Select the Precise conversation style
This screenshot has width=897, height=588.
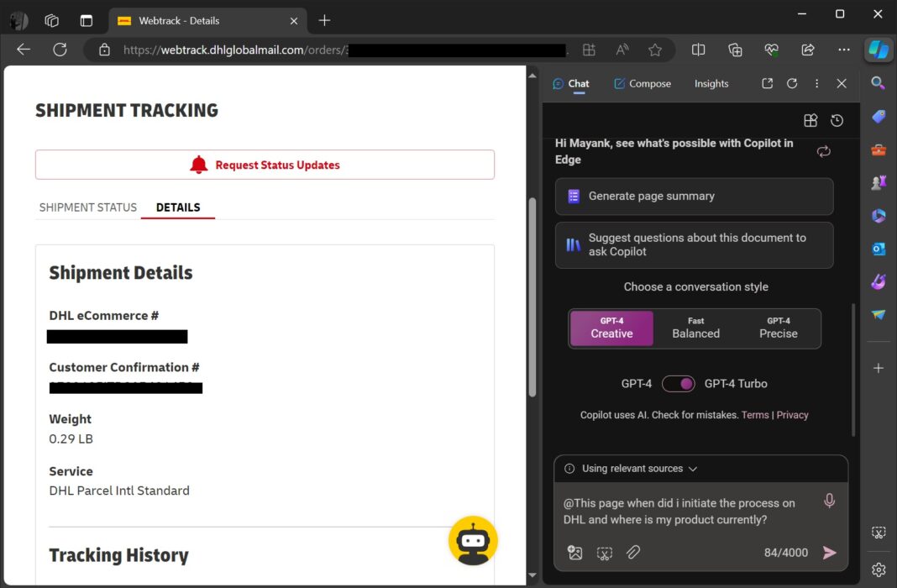pyautogui.click(x=778, y=328)
